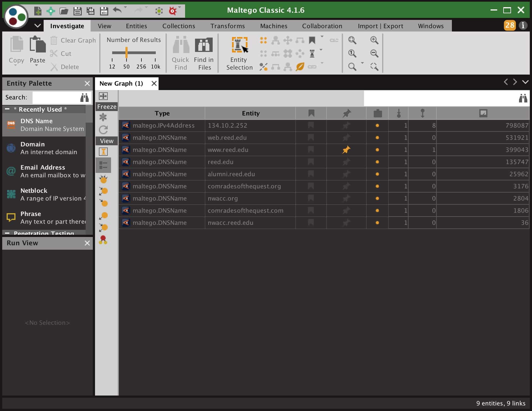Image resolution: width=532 pixels, height=411 pixels.
Task: Open the Import | Export tab
Action: (x=380, y=26)
